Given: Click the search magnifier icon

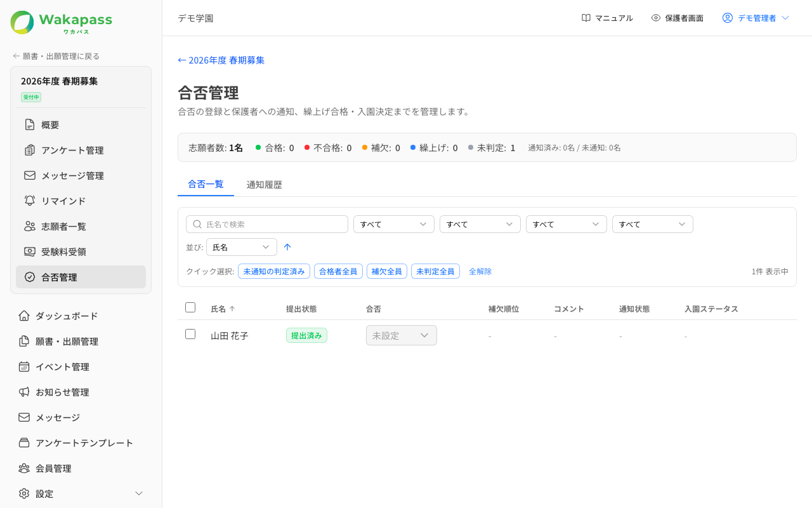Looking at the screenshot, I should pyautogui.click(x=197, y=224).
